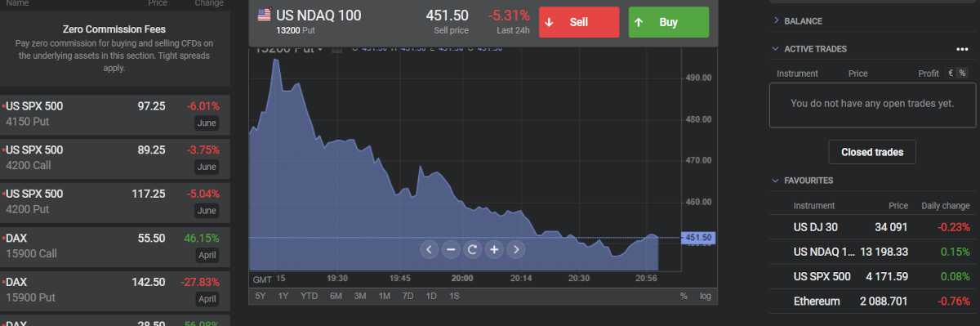This screenshot has width=980, height=326.
Task: Click the green Buy button
Action: pyautogui.click(x=668, y=22)
